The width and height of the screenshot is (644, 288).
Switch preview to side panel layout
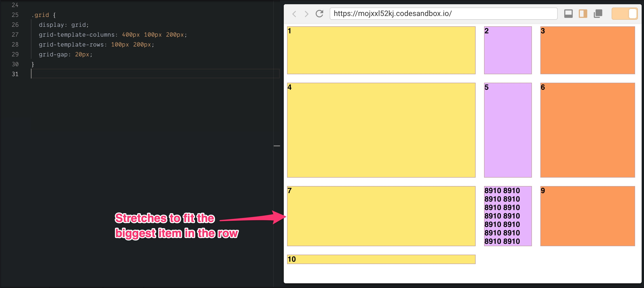tap(583, 14)
